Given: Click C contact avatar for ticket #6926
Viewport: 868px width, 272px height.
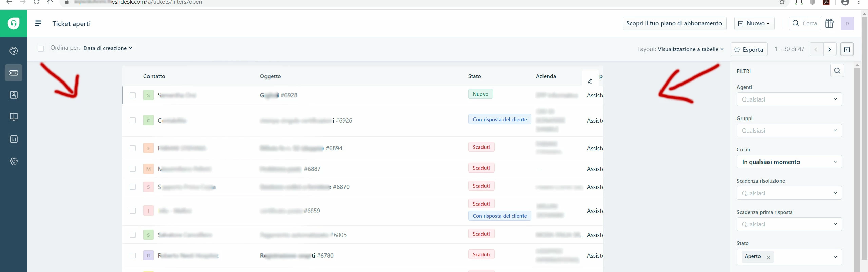Looking at the screenshot, I should point(148,120).
